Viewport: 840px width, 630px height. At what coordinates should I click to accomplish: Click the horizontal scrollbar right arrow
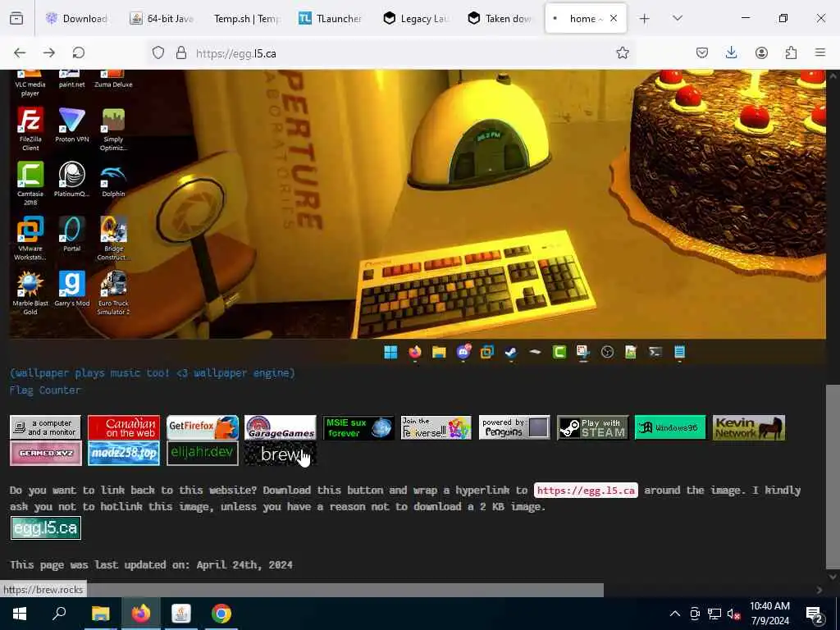[x=819, y=590]
